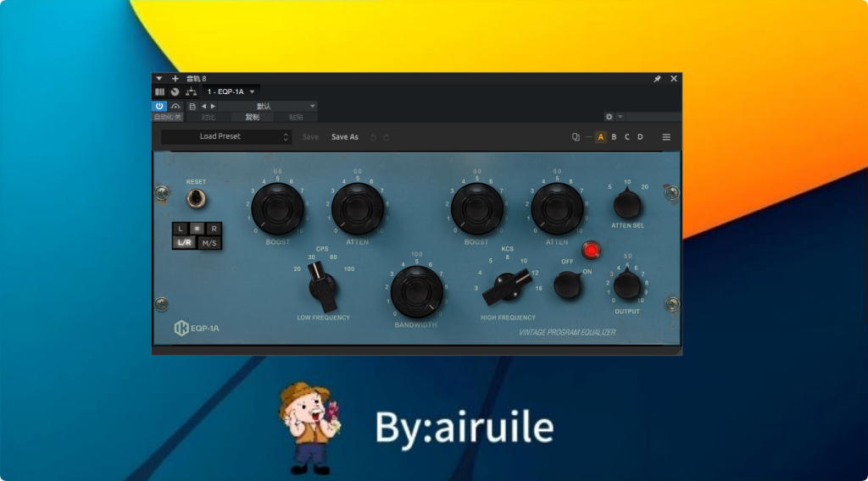The image size is (868, 481).
Task: Click the 0.0 value above low BOOST
Action: coord(277,171)
